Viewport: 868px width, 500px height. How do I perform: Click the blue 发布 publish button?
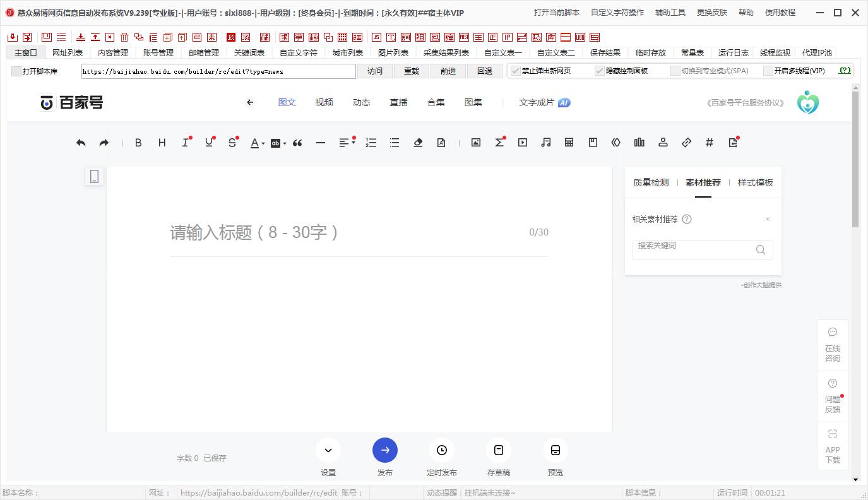pyautogui.click(x=385, y=450)
